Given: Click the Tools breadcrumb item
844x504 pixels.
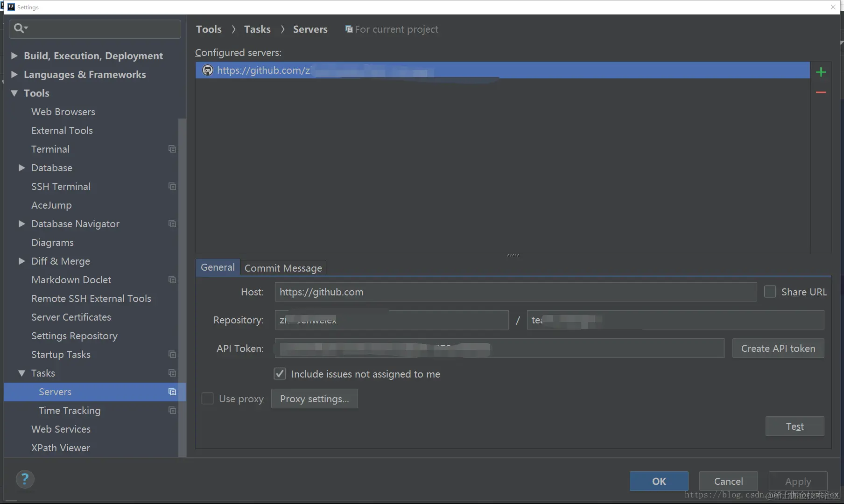Looking at the screenshot, I should (209, 29).
